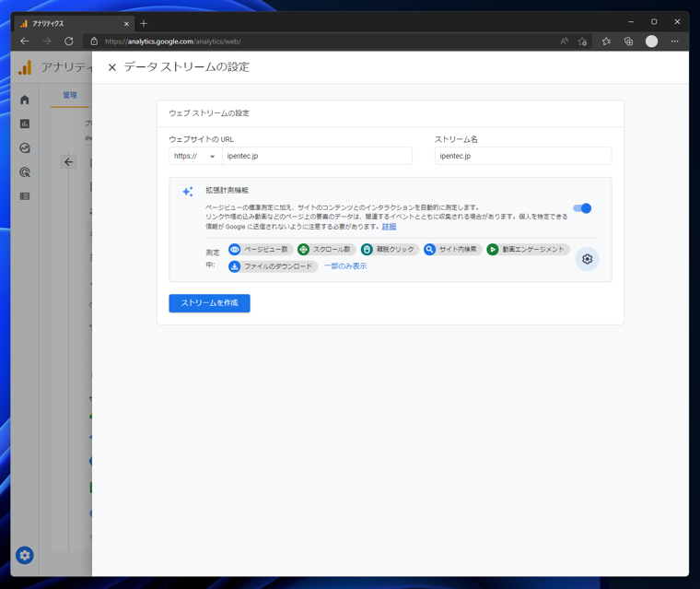Open enhanced measurement settings gear
This screenshot has height=589, width=700.
tap(587, 259)
